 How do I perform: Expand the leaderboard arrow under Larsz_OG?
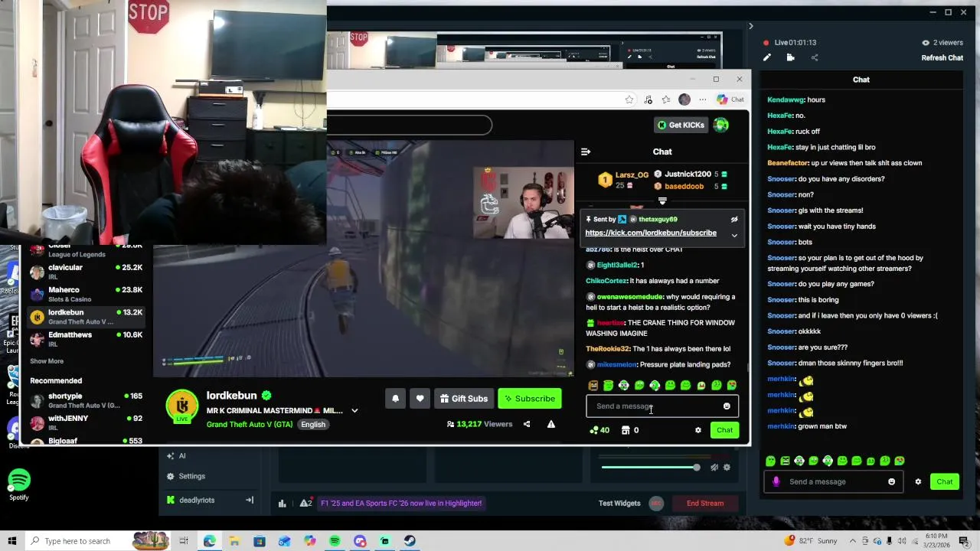pyautogui.click(x=662, y=201)
